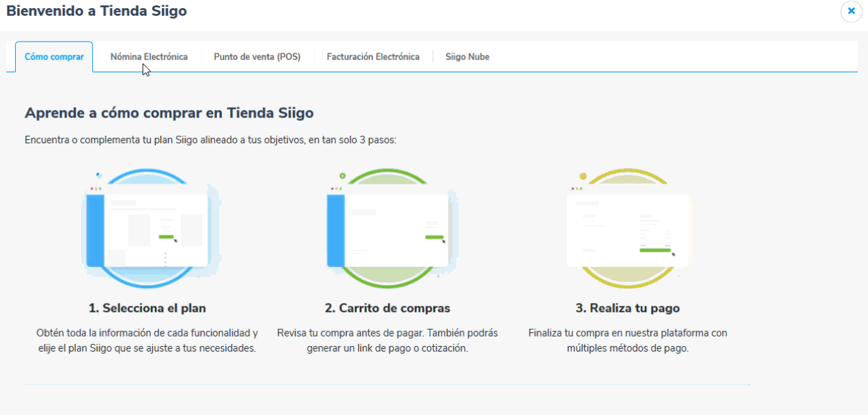
Task: Click the heading "2. Carrito de compras"
Action: point(388,309)
